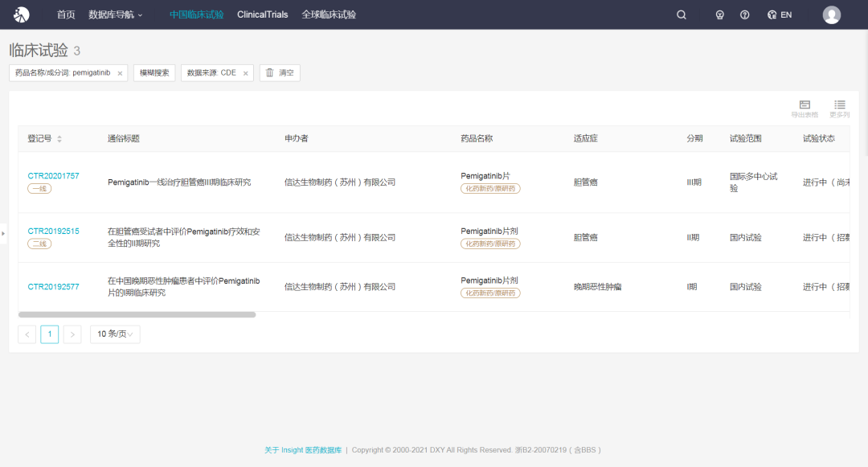Open the 10 条/页 page size dropdown

pyautogui.click(x=115, y=334)
